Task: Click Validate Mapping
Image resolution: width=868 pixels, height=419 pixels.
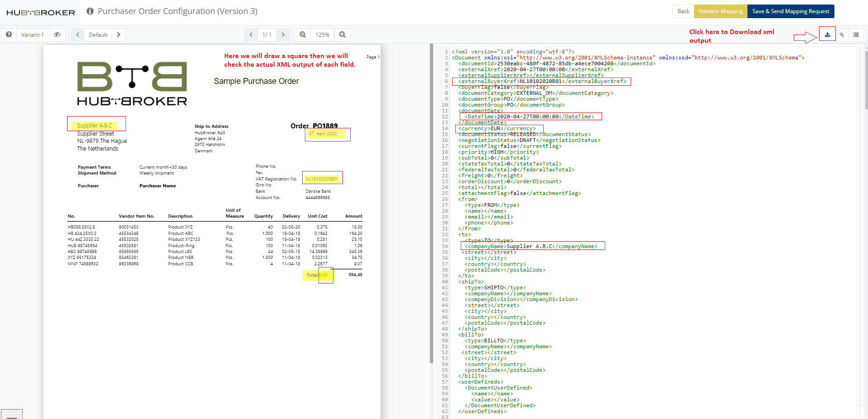Action: point(721,11)
